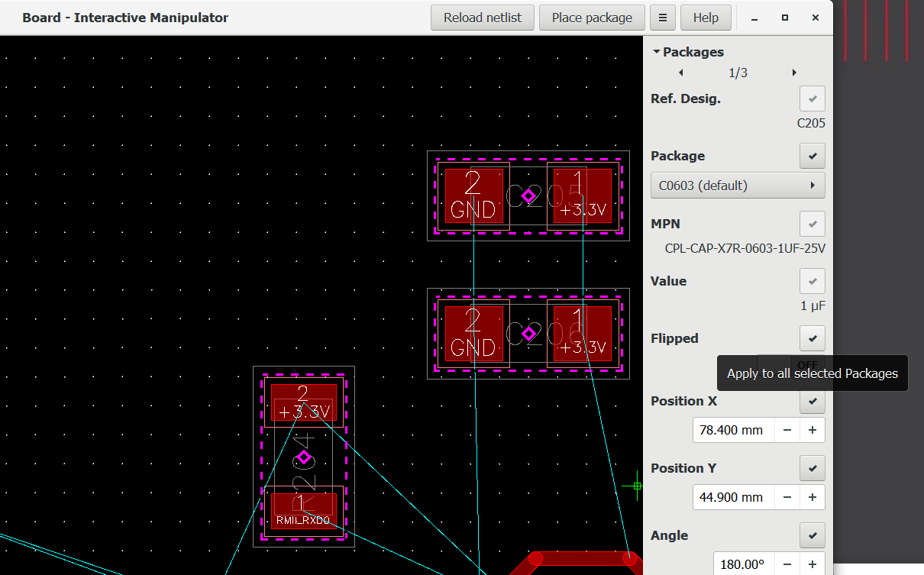The height and width of the screenshot is (575, 924).
Task: Open the hamburger menu button
Action: (x=663, y=18)
